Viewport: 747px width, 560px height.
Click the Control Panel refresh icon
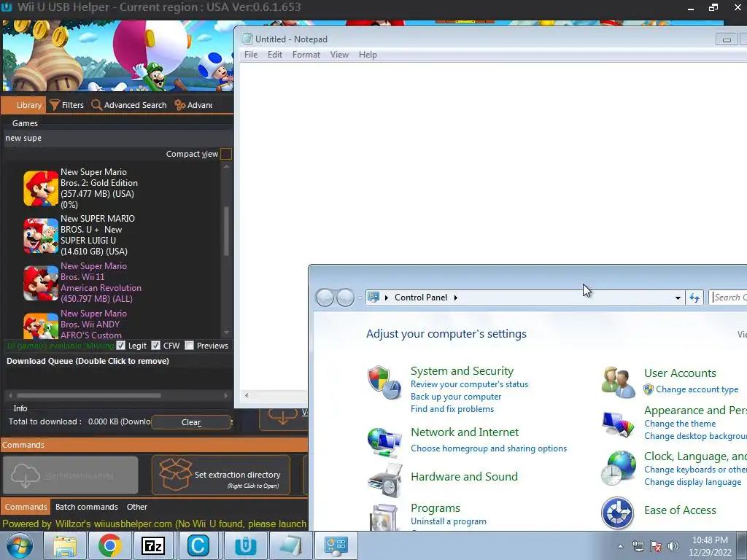(694, 297)
